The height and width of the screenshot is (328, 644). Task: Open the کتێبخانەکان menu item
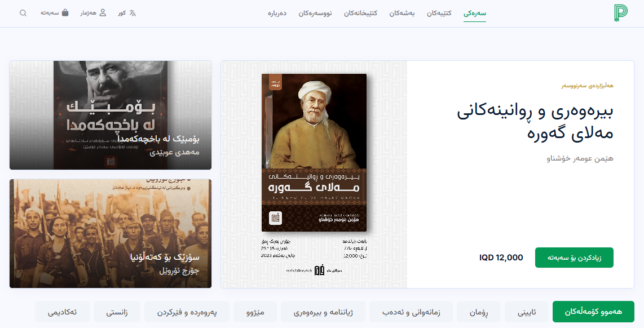pyautogui.click(x=360, y=13)
